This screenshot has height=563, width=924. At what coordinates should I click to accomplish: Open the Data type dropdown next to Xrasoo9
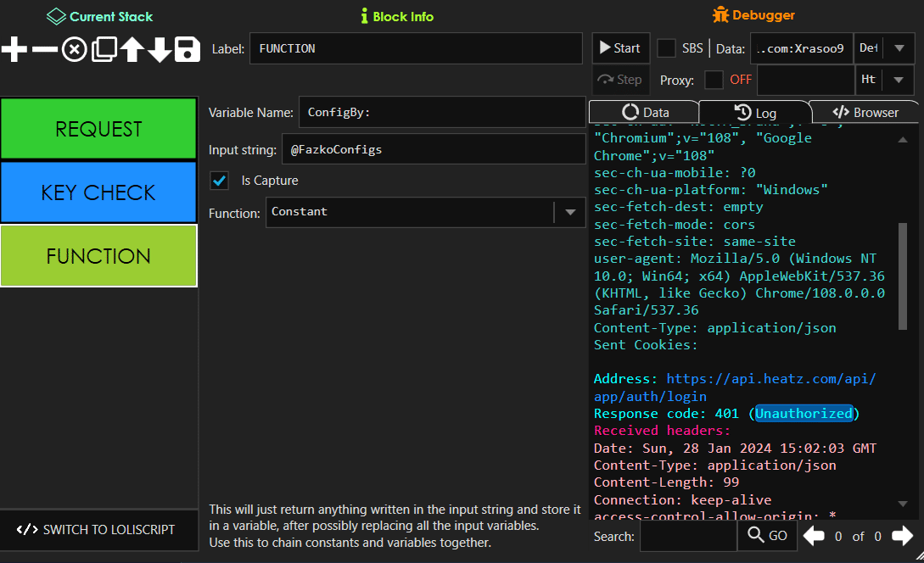898,48
